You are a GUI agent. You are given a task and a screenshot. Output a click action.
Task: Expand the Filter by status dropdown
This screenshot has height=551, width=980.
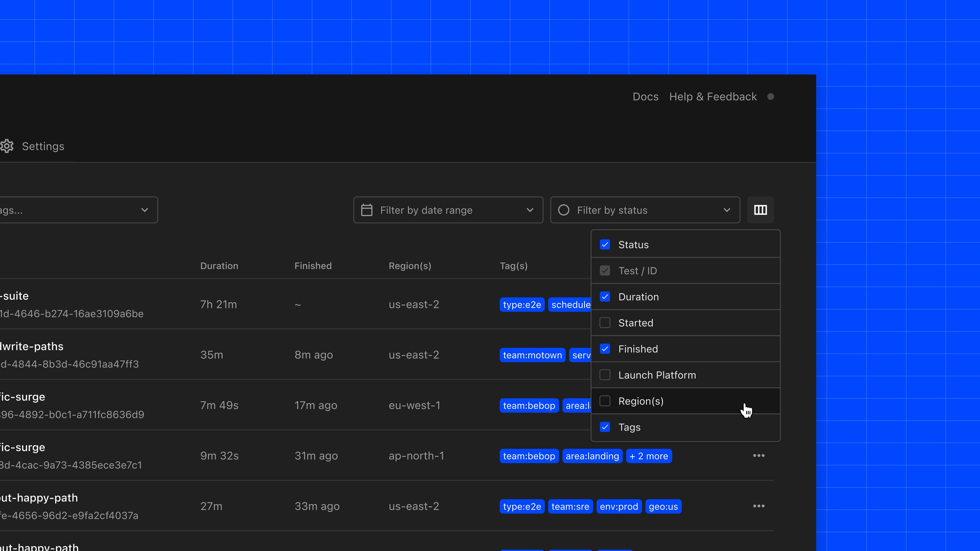pyautogui.click(x=727, y=209)
